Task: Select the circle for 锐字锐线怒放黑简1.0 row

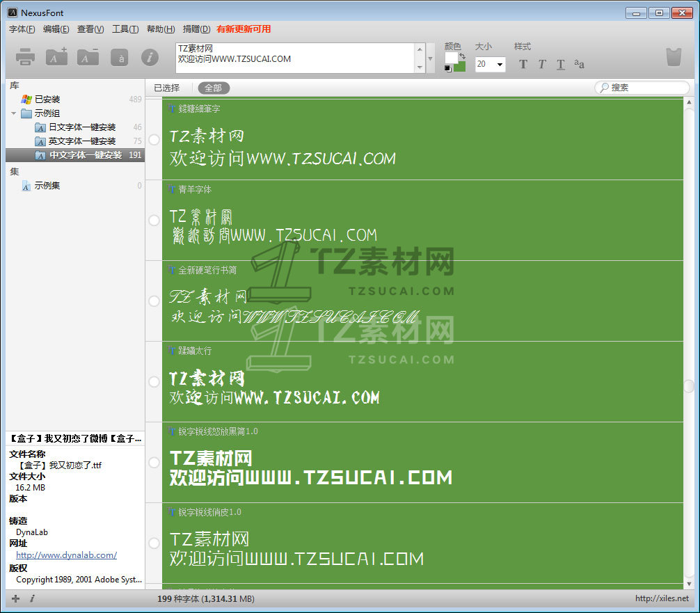Action: tap(154, 463)
